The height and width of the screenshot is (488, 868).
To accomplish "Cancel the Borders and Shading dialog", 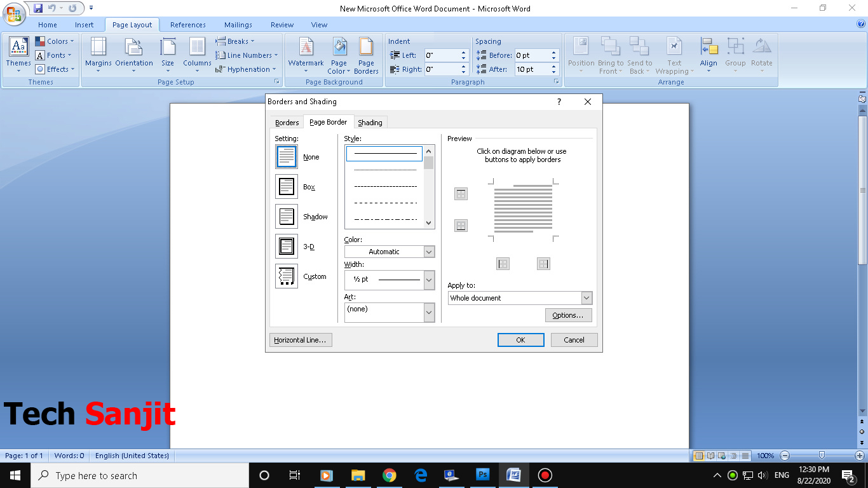I will point(574,340).
